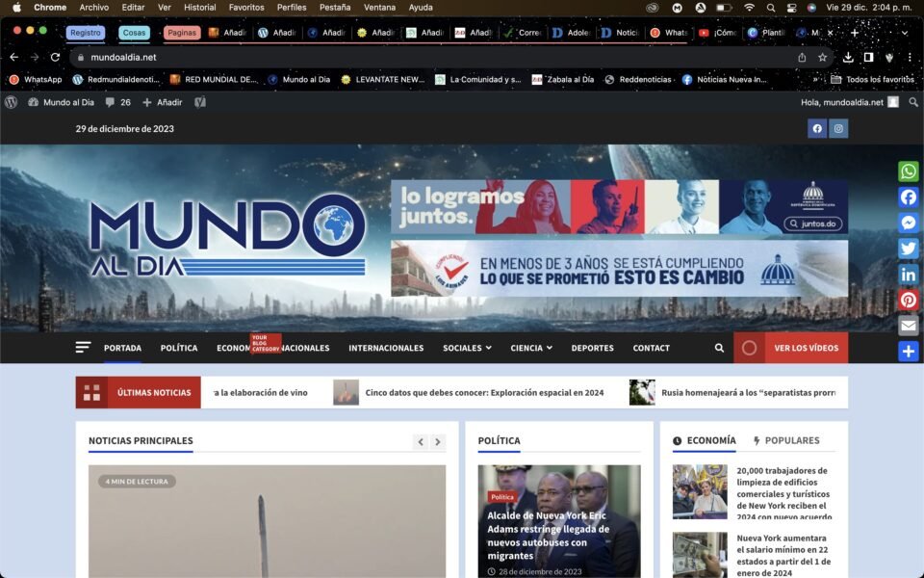The width and height of the screenshot is (924, 578).
Task: Open the hamburger off-canvas menu
Action: pos(83,348)
